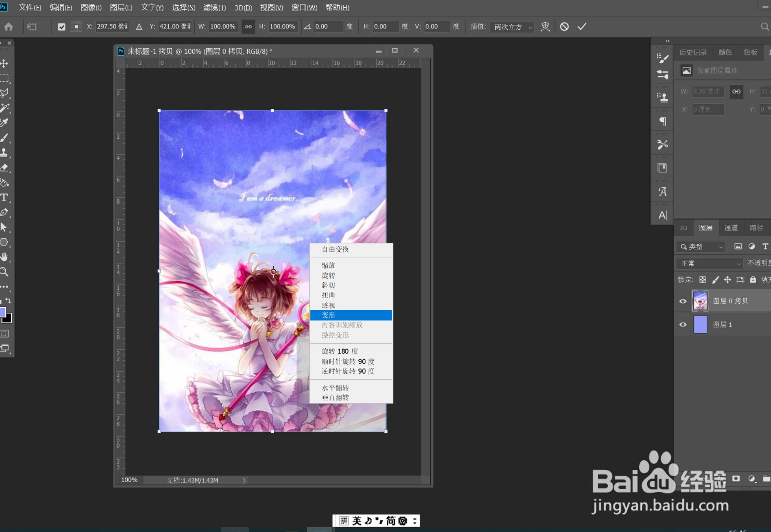
Task: Select the Magic Wand tool
Action: pos(4,108)
